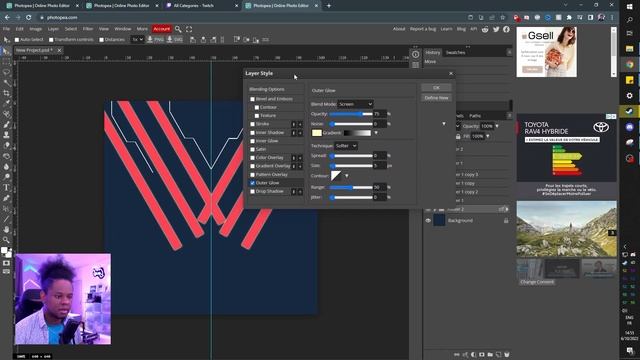Expand the Contour preset arrow

click(347, 176)
